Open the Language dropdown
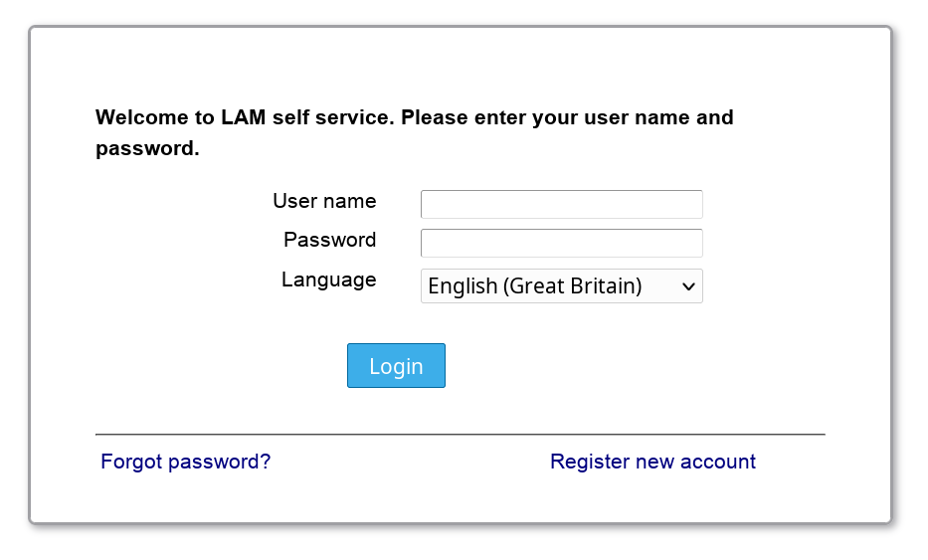 tap(561, 286)
